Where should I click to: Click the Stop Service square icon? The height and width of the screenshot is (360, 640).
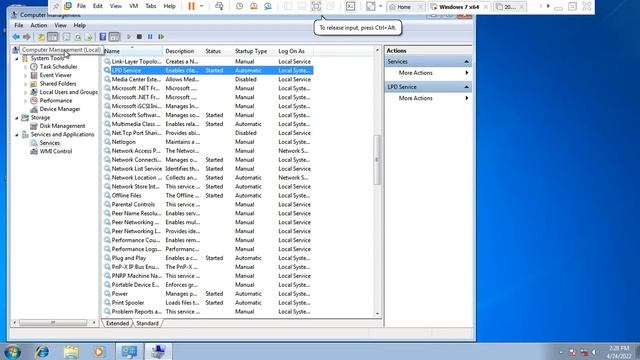pyautogui.click(x=139, y=37)
